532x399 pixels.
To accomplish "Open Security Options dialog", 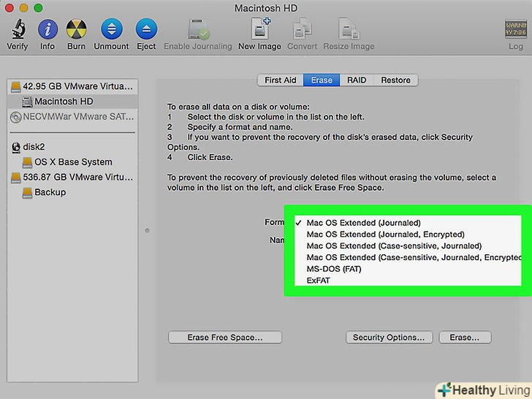I will (x=389, y=338).
